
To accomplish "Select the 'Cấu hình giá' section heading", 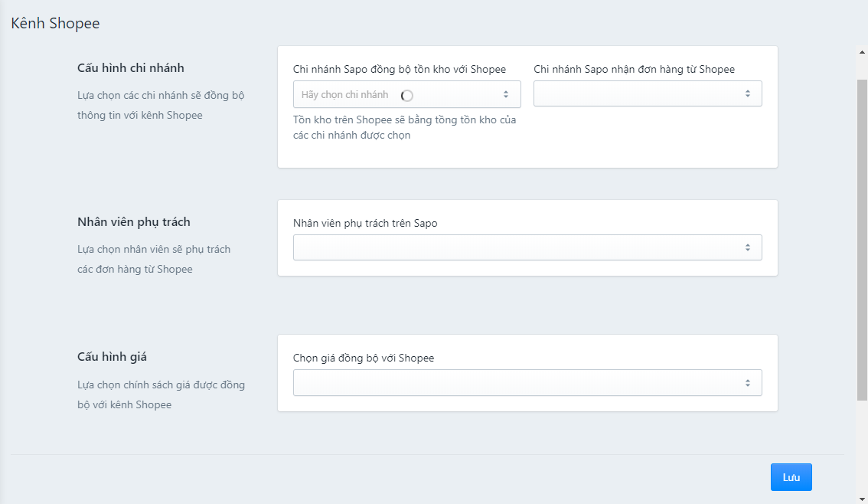I will tap(112, 356).
